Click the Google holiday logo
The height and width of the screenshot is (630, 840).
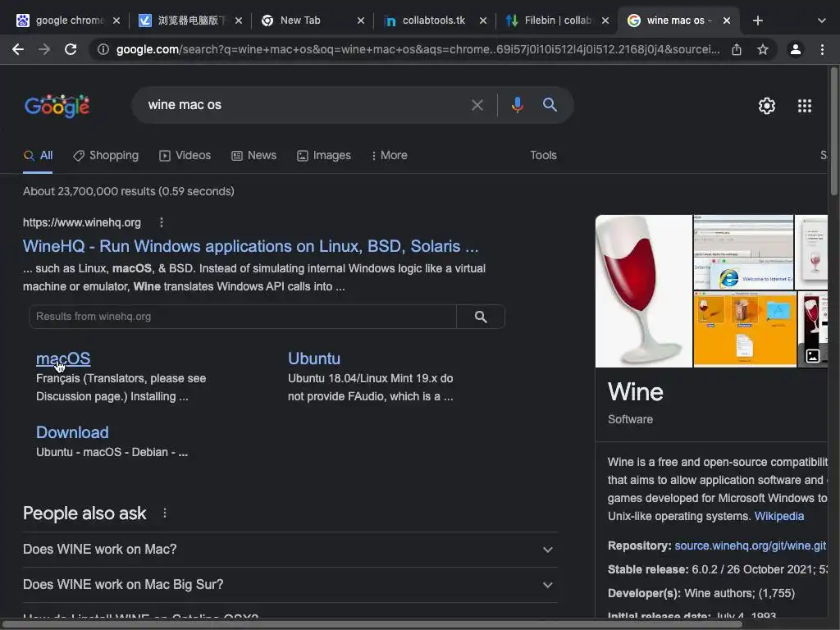[x=57, y=106]
